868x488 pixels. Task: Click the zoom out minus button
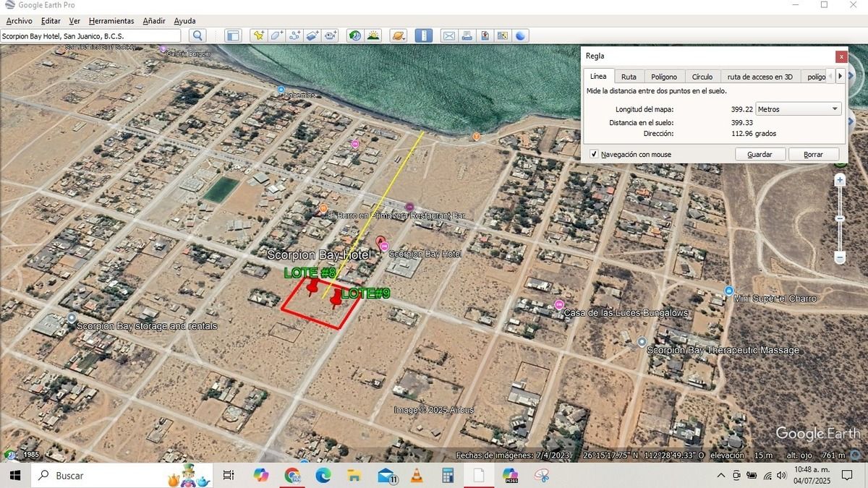click(840, 257)
